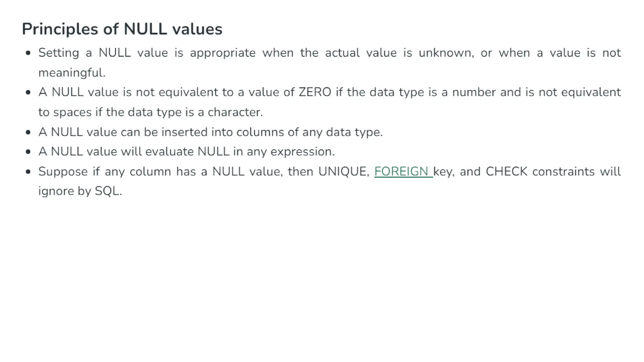Click the word 'Suppose' in last bullet

click(x=63, y=172)
